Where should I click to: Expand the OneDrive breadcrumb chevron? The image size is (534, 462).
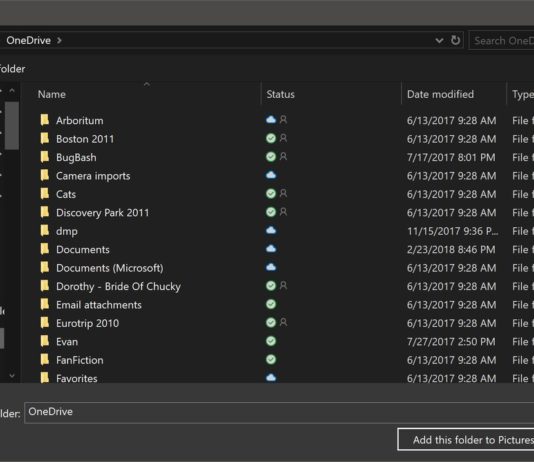point(59,40)
